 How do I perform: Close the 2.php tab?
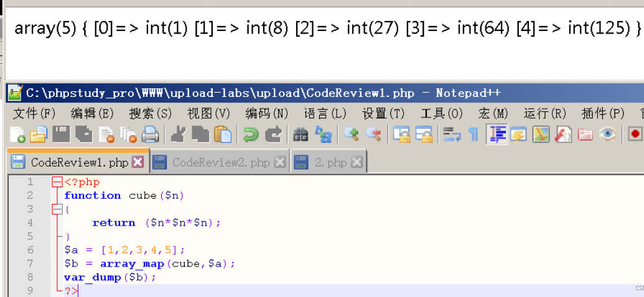pyautogui.click(x=357, y=162)
